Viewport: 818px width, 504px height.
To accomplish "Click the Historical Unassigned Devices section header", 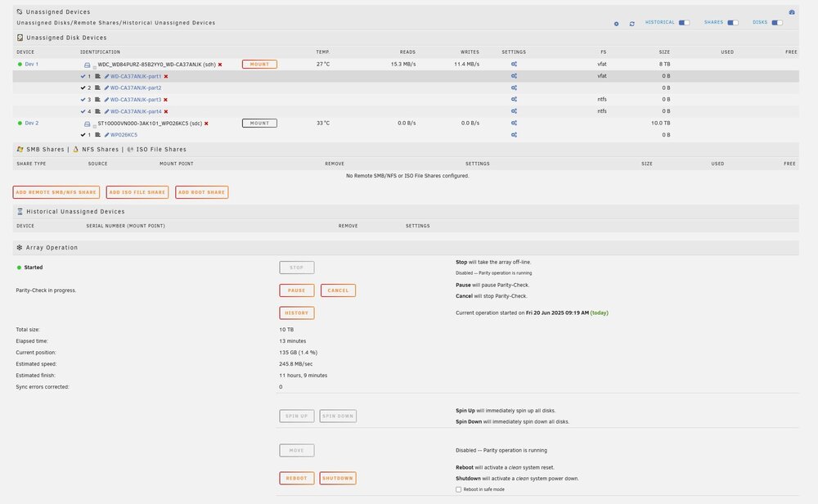I will point(75,211).
